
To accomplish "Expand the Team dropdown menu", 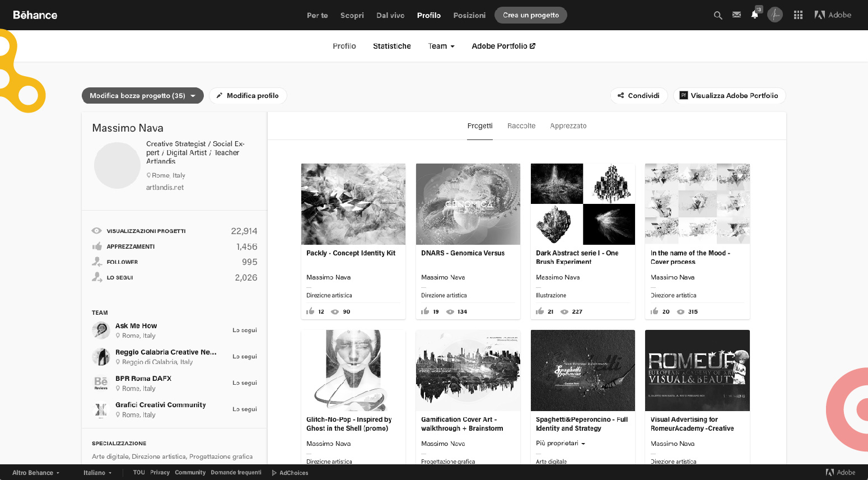I will [x=441, y=46].
